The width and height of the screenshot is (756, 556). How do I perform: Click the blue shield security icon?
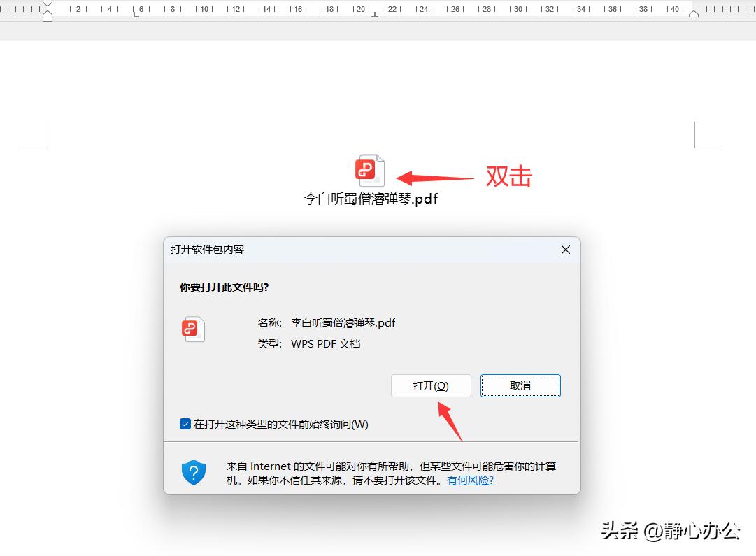coord(194,473)
